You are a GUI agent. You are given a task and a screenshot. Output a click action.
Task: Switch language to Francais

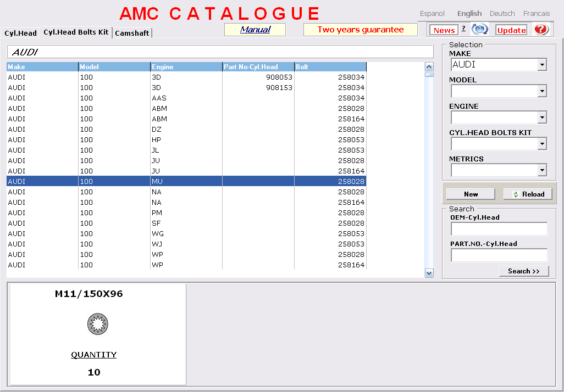[x=537, y=14]
